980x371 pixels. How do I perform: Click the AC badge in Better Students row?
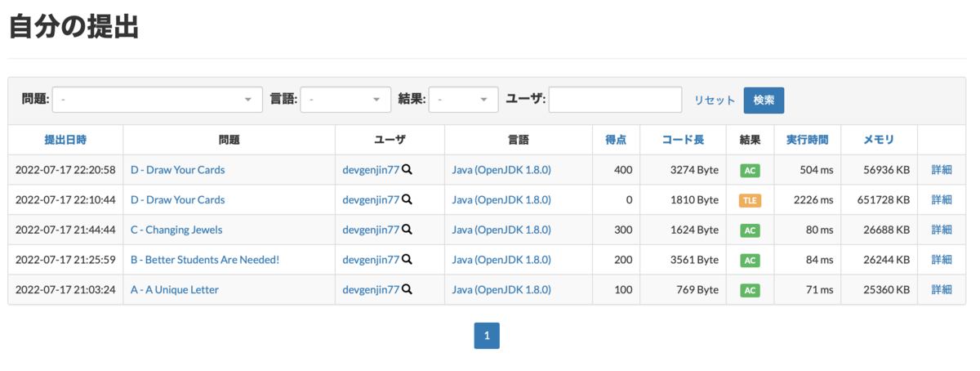tap(750, 260)
